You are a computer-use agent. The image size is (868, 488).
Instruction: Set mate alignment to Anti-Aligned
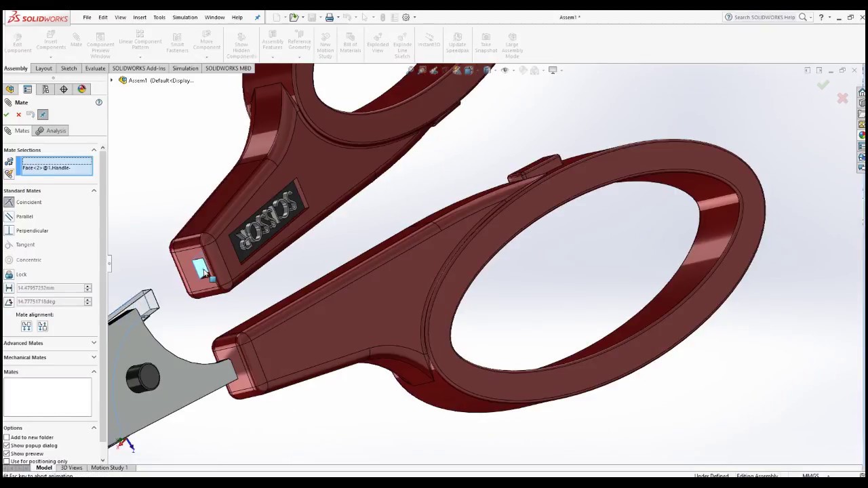click(x=43, y=326)
